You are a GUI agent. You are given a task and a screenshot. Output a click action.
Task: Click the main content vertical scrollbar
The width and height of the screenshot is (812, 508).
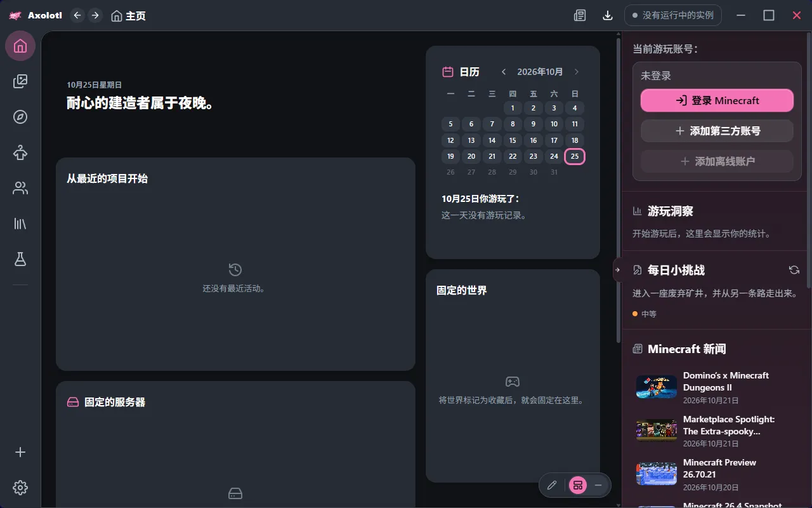[619, 190]
